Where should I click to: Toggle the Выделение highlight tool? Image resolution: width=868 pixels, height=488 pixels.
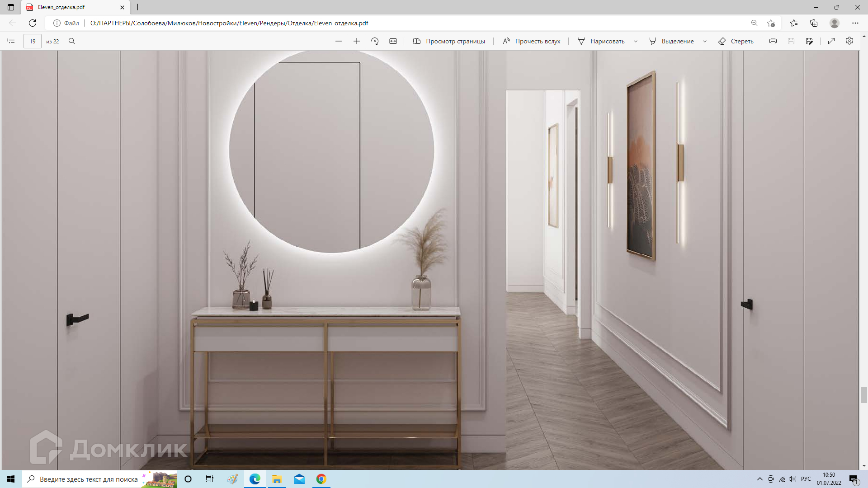[x=671, y=41]
